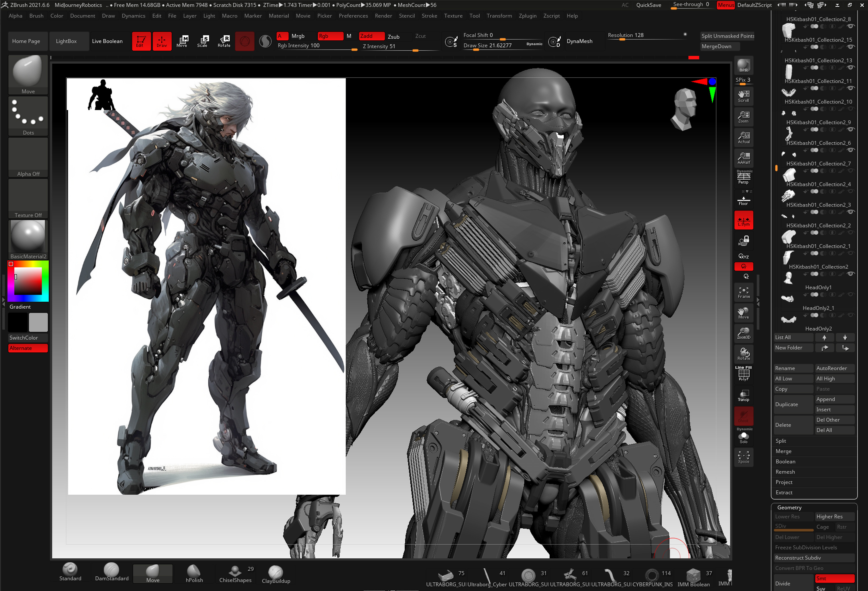This screenshot has height=591, width=868.
Task: Select the hPolish brush
Action: (x=194, y=574)
